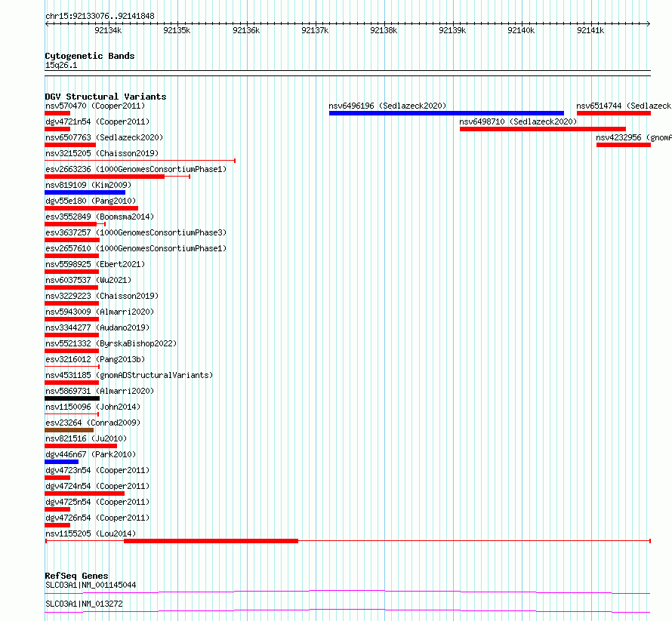Screen dimensions: 672x621
Task: Click nsv6498710 (Sedlazeck2020) label
Action: coord(518,121)
